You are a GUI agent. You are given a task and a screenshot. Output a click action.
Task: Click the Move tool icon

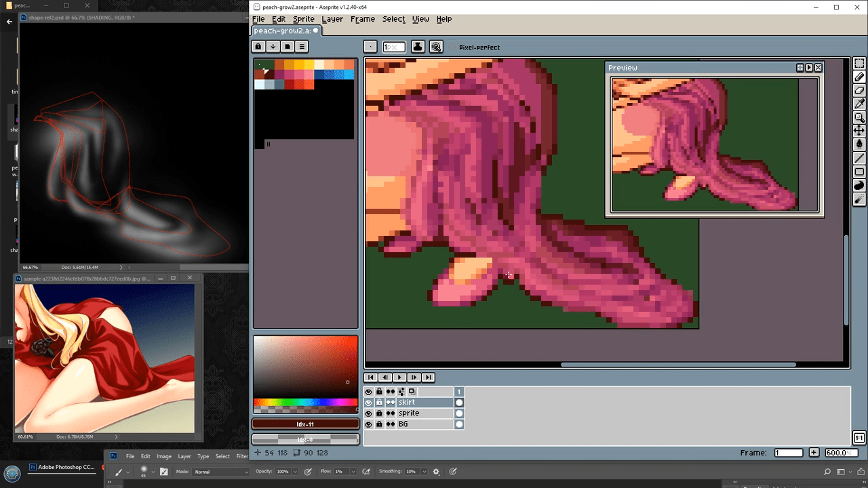click(x=859, y=130)
